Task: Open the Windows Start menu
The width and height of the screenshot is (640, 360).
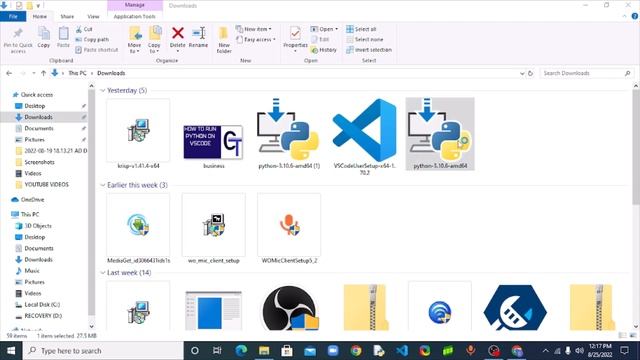Action: [x=11, y=350]
